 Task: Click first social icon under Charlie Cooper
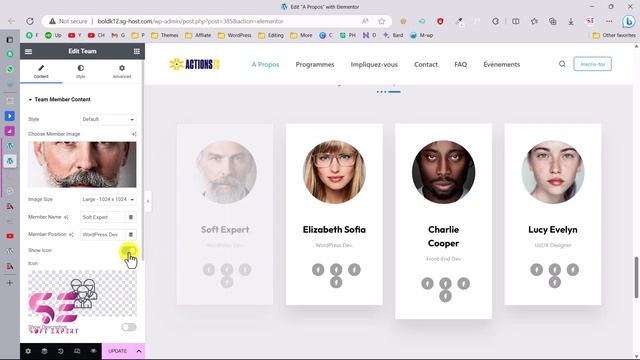[427, 283]
